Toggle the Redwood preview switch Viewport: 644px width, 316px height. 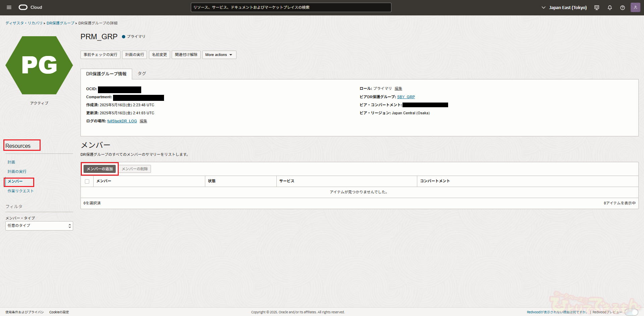click(x=631, y=312)
